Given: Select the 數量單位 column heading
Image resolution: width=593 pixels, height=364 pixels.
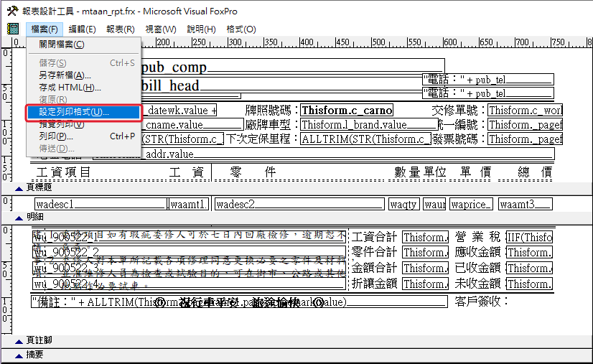Looking at the screenshot, I should 421,172.
